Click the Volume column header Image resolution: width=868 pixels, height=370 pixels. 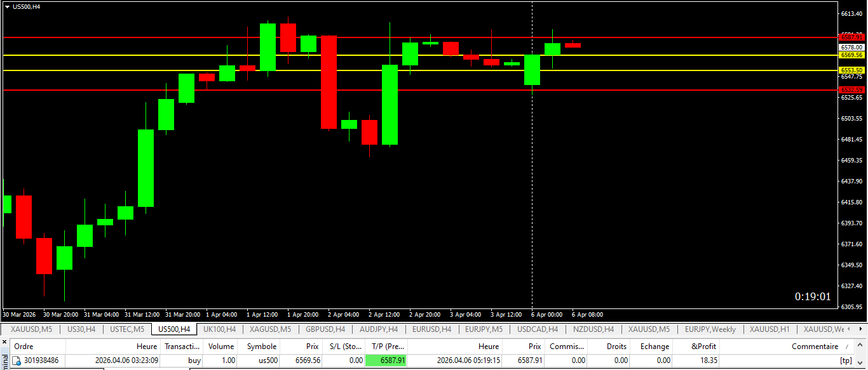click(221, 347)
